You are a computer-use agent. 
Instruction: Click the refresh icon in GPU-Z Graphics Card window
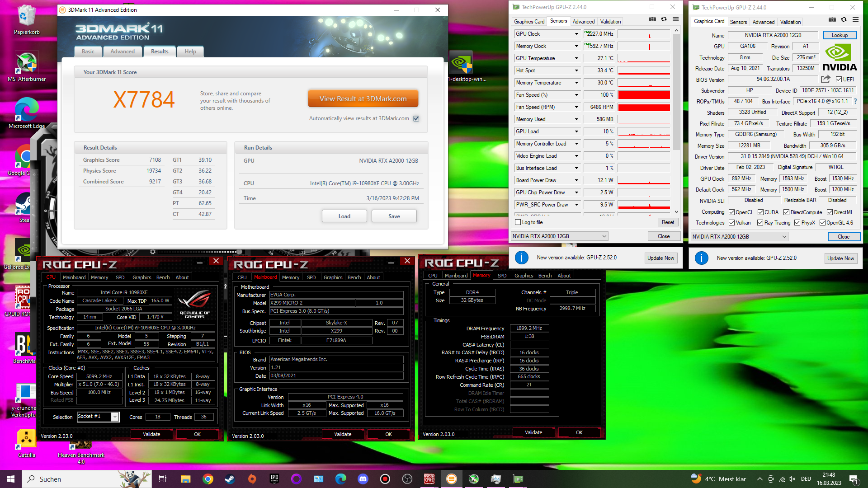pyautogui.click(x=844, y=20)
